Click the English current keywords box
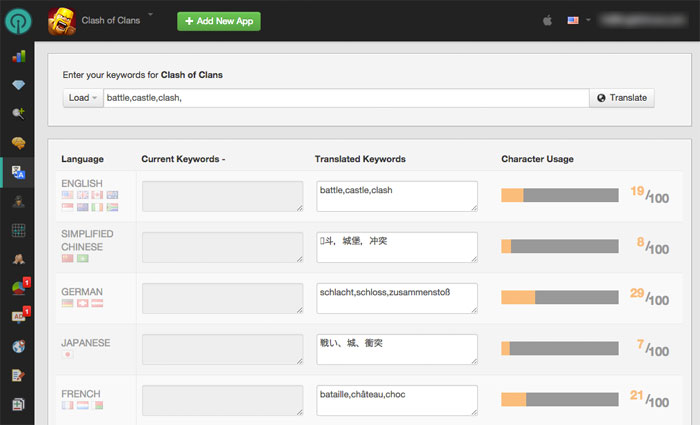 pos(223,196)
